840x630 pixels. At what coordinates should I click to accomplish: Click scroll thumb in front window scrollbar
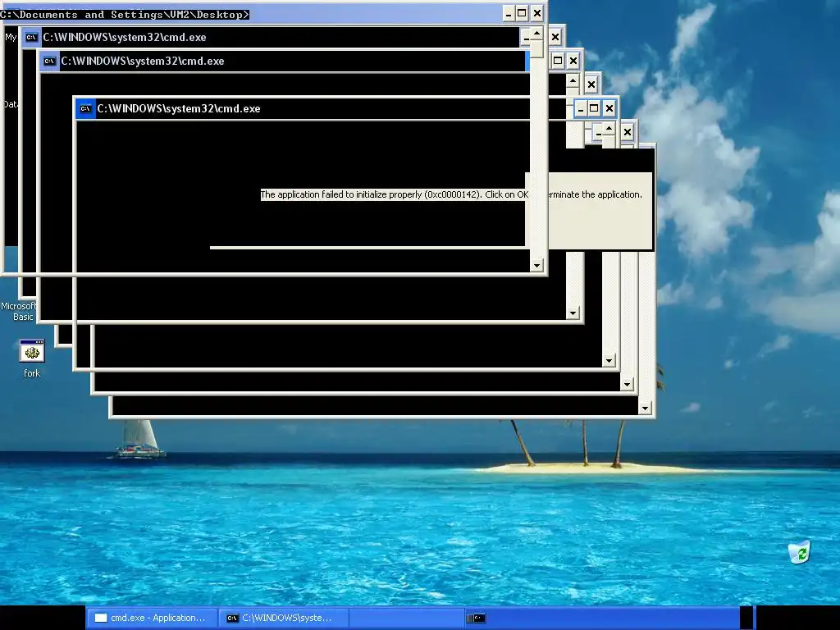536,49
